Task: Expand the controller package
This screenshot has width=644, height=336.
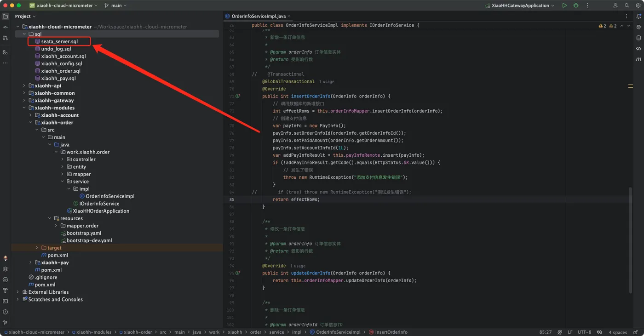Action: pos(63,159)
